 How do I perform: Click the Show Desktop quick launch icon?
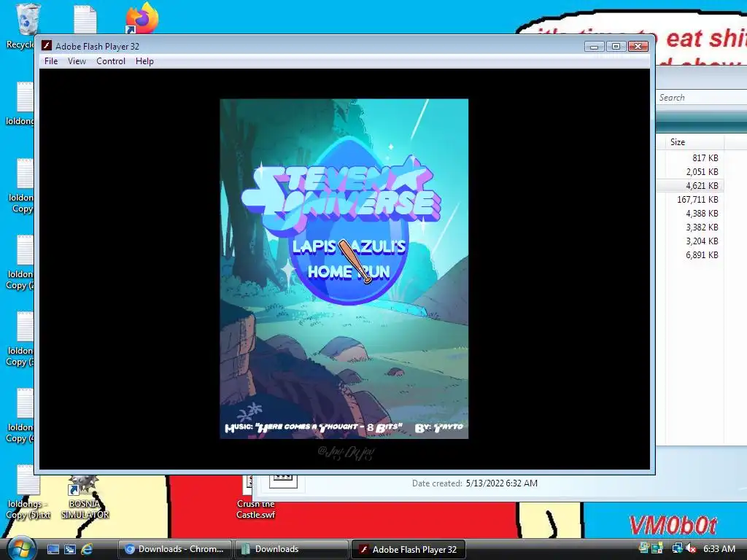click(x=53, y=549)
